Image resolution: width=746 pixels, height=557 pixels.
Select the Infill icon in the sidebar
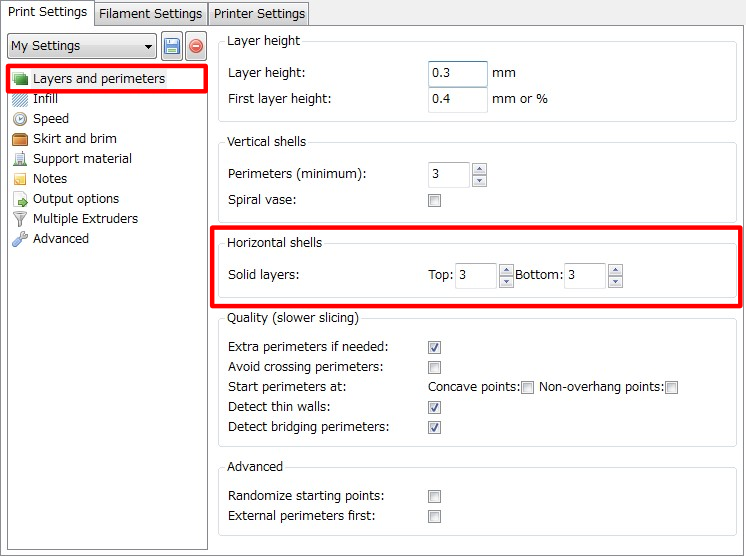tap(20, 99)
